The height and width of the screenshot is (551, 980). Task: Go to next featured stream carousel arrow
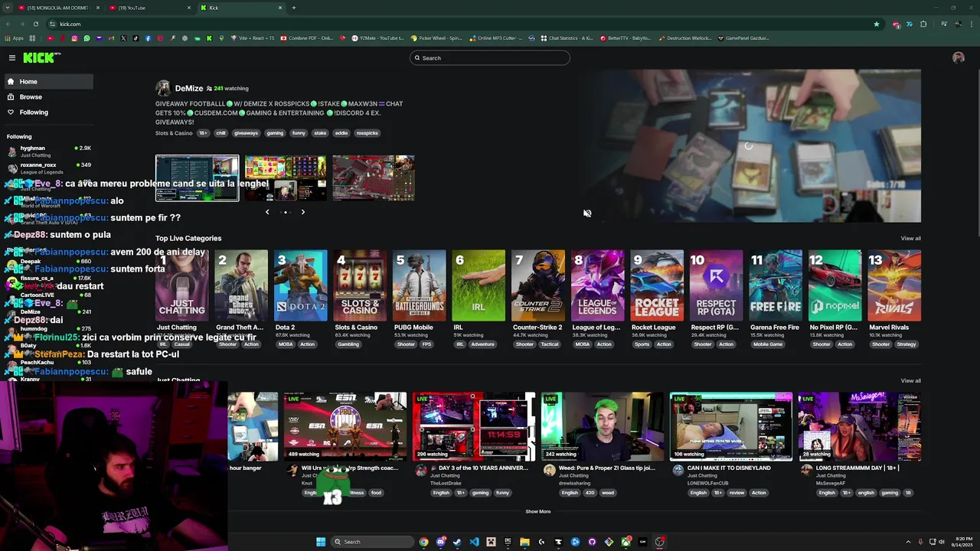tap(302, 212)
